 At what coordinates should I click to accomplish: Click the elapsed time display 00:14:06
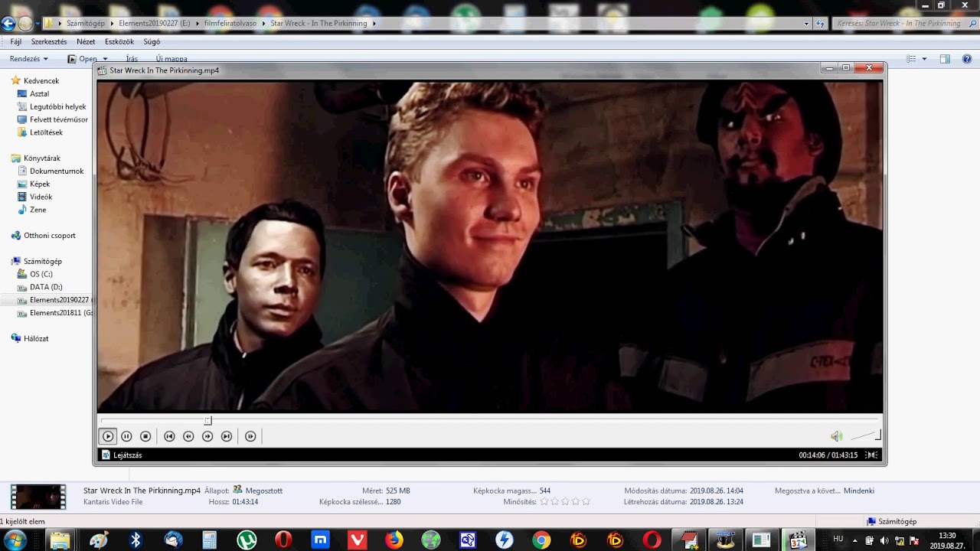812,455
